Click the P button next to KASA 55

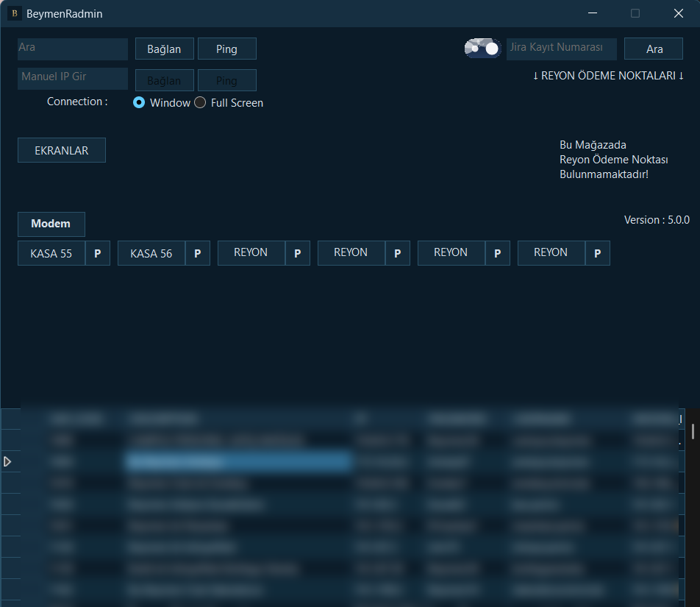click(x=97, y=253)
